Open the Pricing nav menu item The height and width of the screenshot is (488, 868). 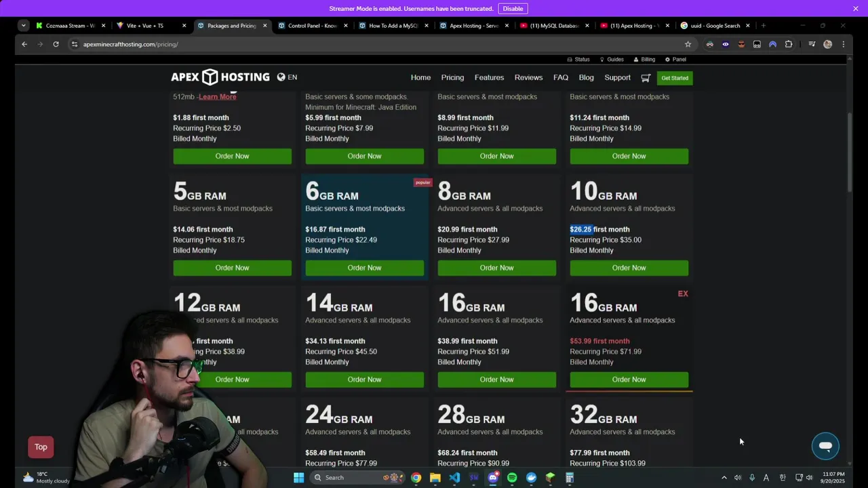(x=452, y=77)
